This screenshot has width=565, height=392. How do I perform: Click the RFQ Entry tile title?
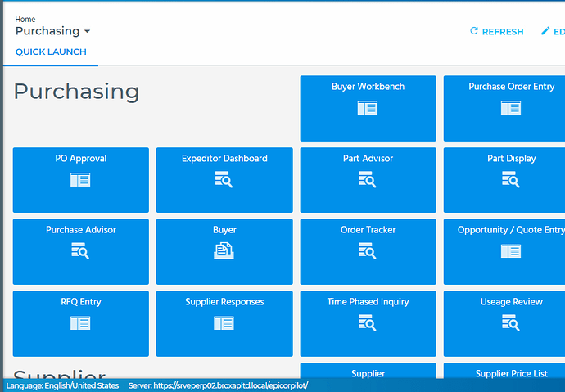(x=81, y=302)
